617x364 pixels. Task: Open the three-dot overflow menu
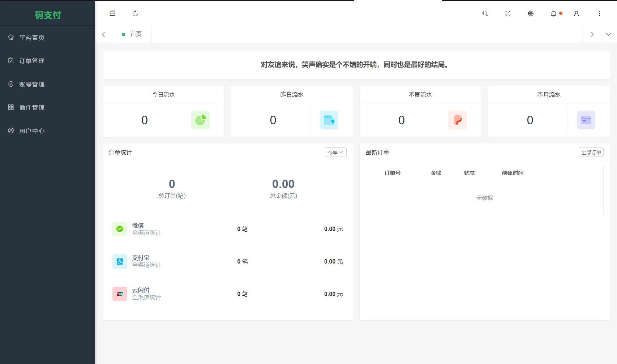[x=599, y=13]
